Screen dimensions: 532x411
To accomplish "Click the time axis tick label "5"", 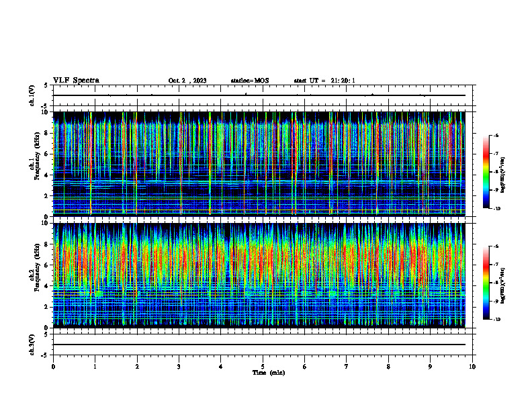I will coord(263,367).
